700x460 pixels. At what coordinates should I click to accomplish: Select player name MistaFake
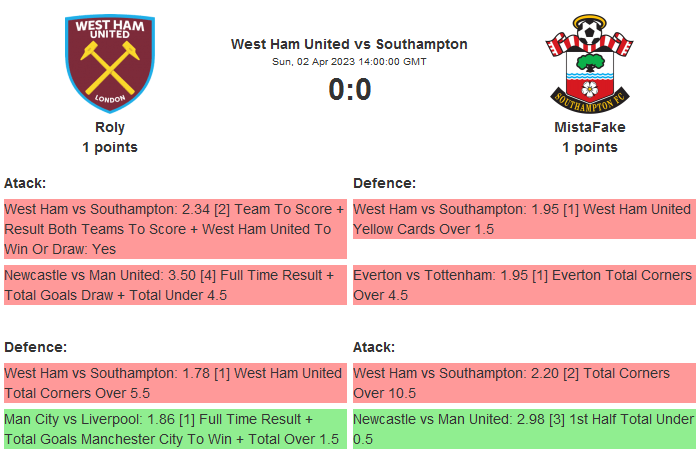[x=589, y=127]
